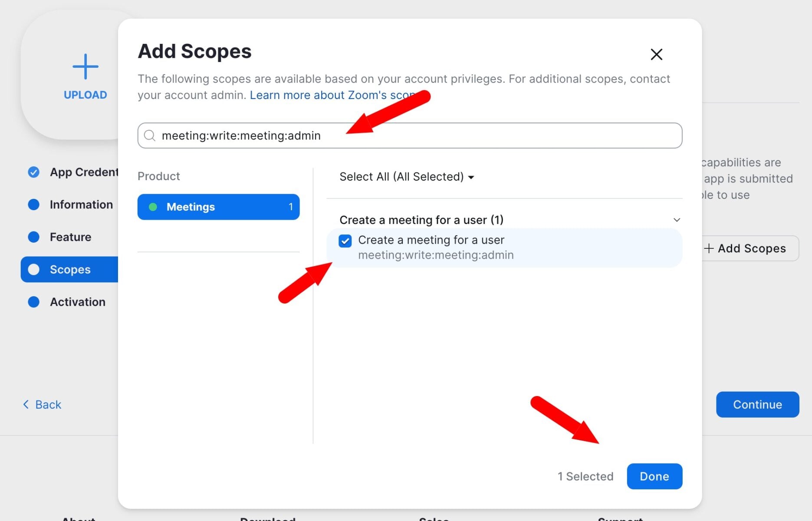Click the UPLOAD label
This screenshot has height=521, width=812.
(85, 95)
